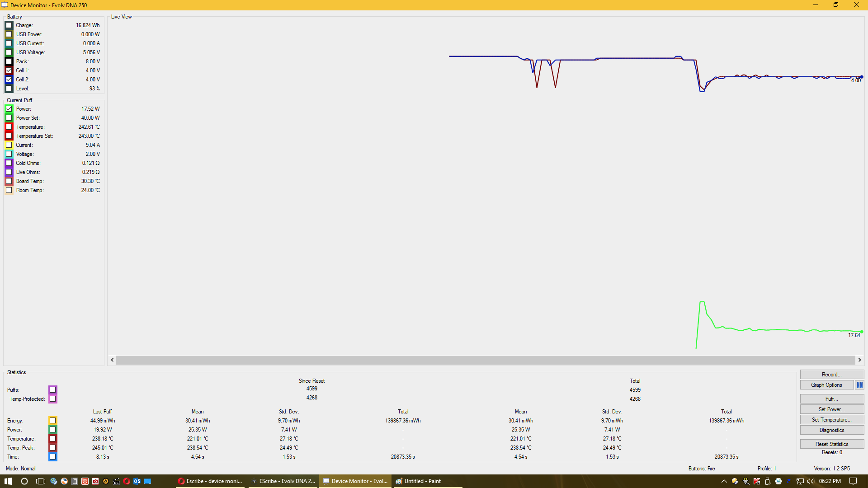Click the Diagnostics button
868x488 pixels.
(x=831, y=430)
